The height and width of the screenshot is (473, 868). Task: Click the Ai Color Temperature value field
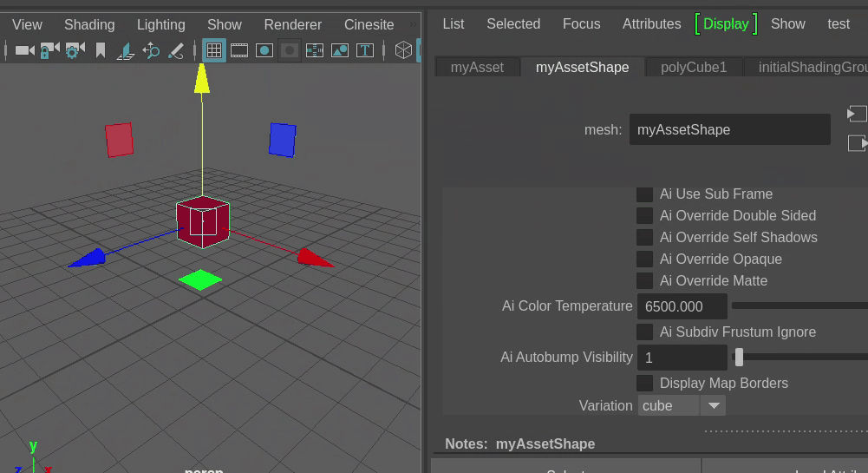point(682,306)
